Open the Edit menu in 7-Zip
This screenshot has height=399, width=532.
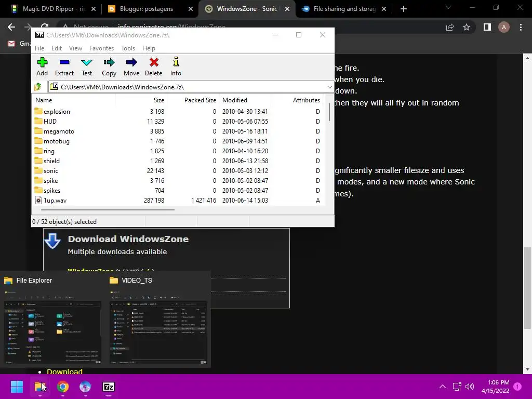(56, 48)
